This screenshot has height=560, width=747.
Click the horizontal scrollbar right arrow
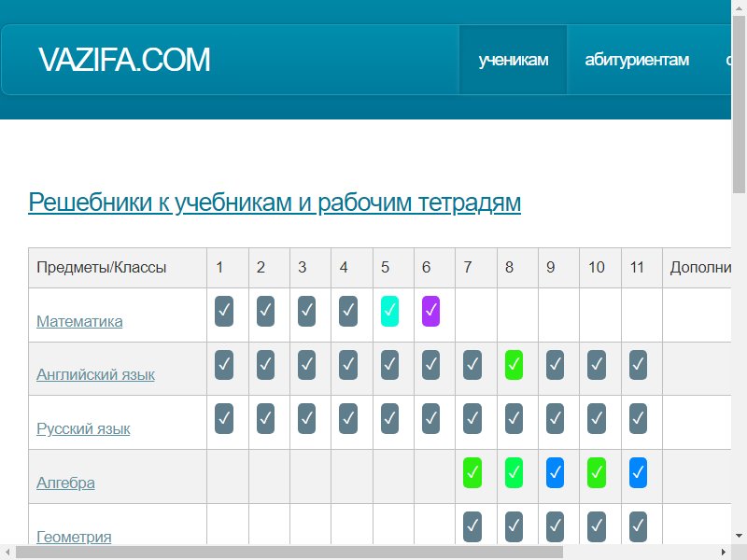point(724,553)
